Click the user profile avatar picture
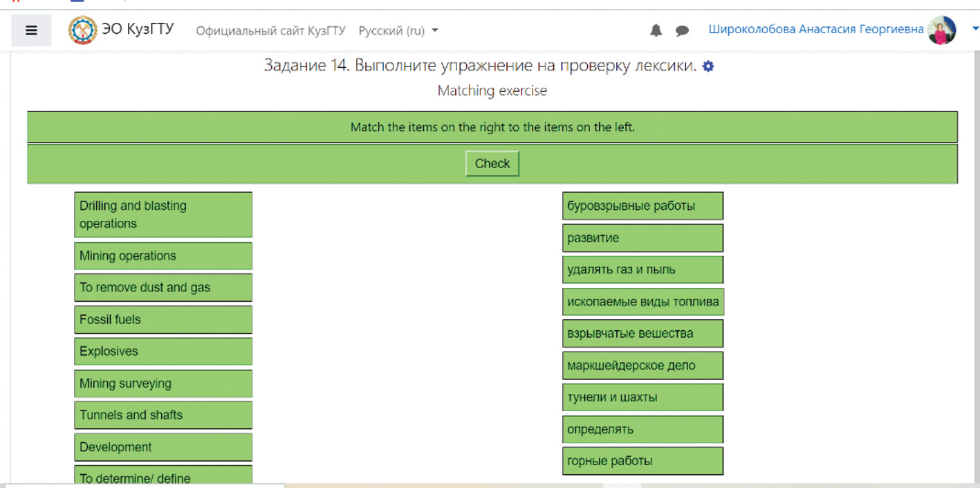The width and height of the screenshot is (980, 488). [941, 30]
